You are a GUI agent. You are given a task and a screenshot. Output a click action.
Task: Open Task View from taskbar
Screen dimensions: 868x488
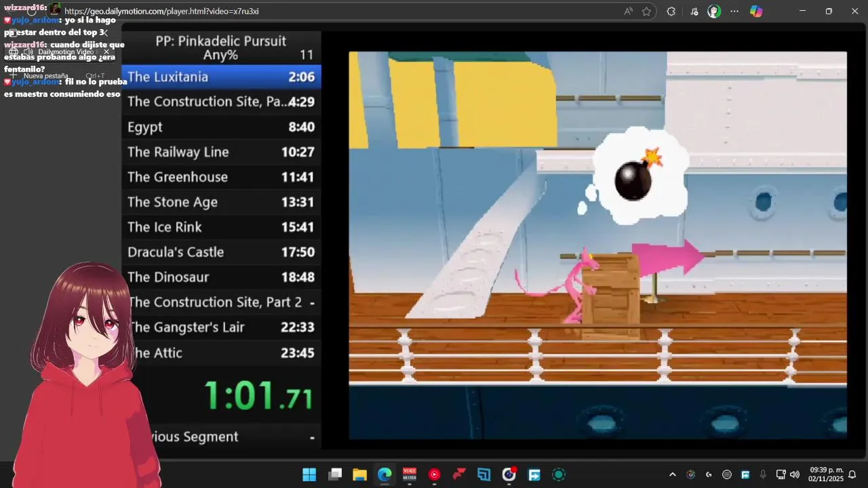tap(335, 474)
